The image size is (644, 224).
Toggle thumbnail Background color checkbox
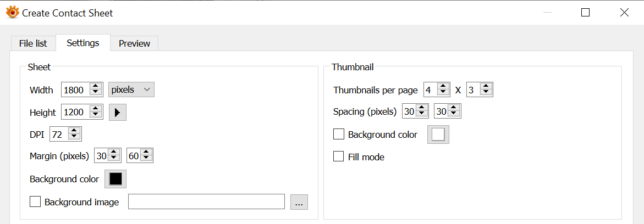[x=339, y=135]
